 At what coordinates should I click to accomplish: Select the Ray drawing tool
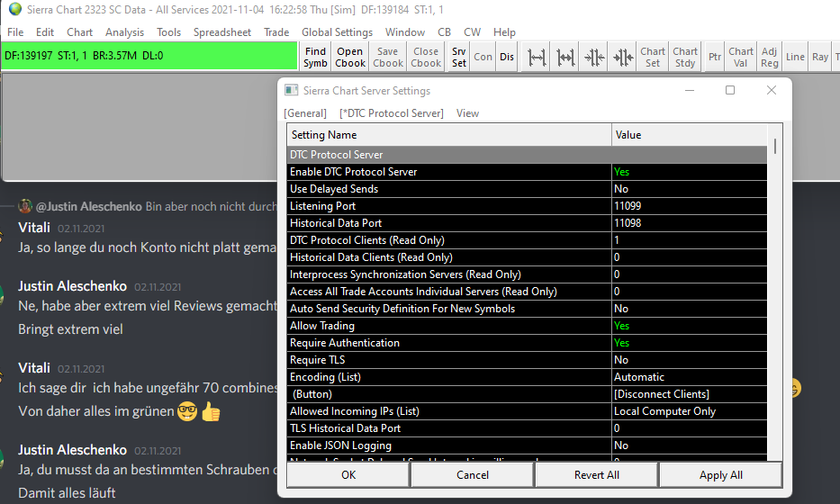pos(819,57)
